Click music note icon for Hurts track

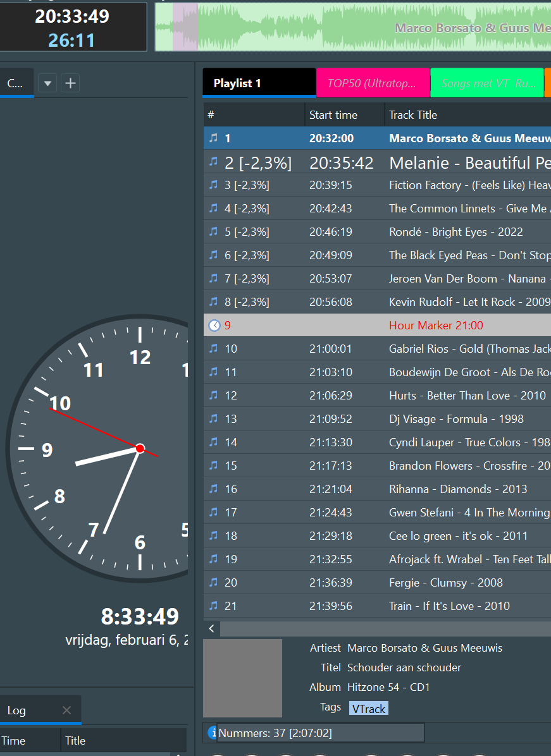(x=214, y=395)
